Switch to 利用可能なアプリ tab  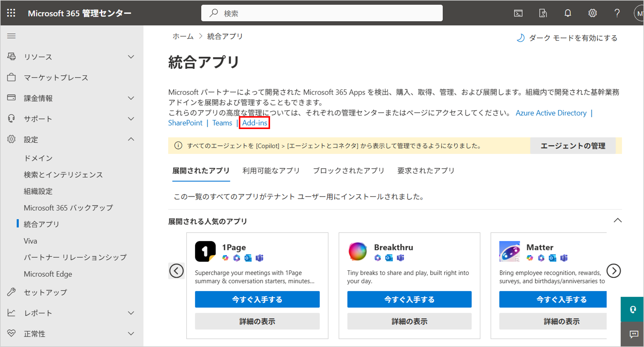point(271,171)
